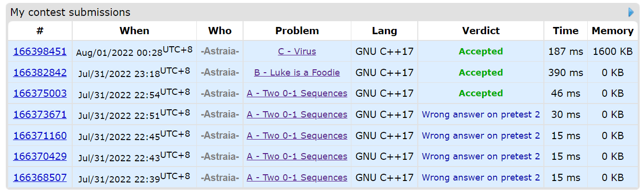Open submission 166371160
This screenshot has width=644, height=194.
coord(40,136)
